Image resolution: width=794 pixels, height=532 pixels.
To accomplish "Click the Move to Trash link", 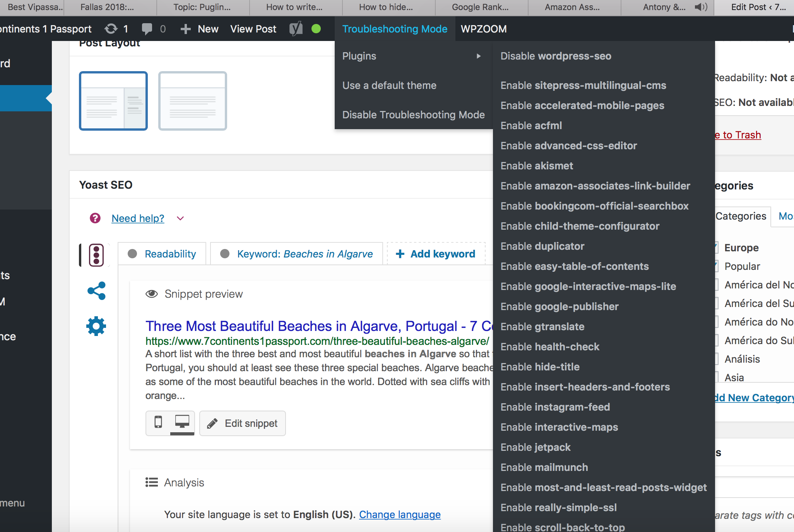I will click(738, 135).
